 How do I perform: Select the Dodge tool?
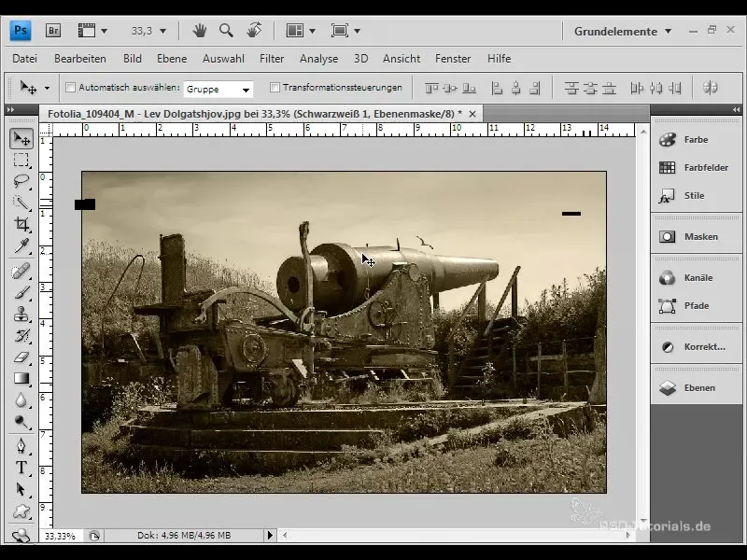pos(21,422)
